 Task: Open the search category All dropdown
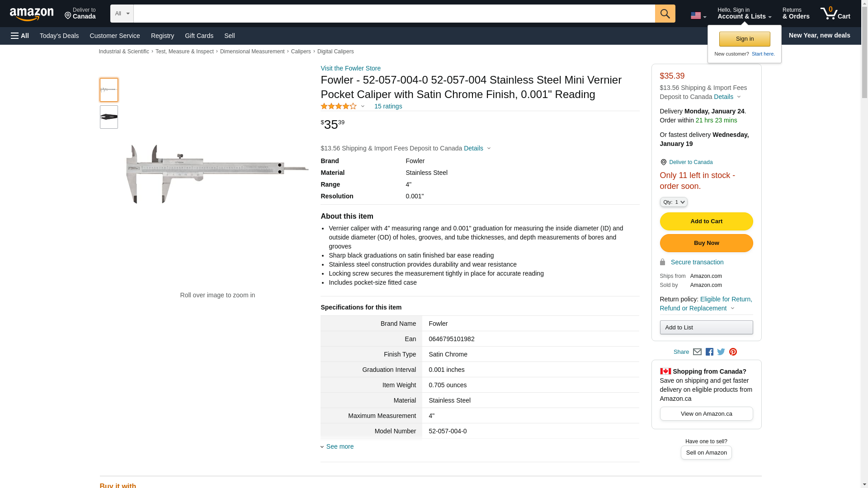[x=122, y=14]
